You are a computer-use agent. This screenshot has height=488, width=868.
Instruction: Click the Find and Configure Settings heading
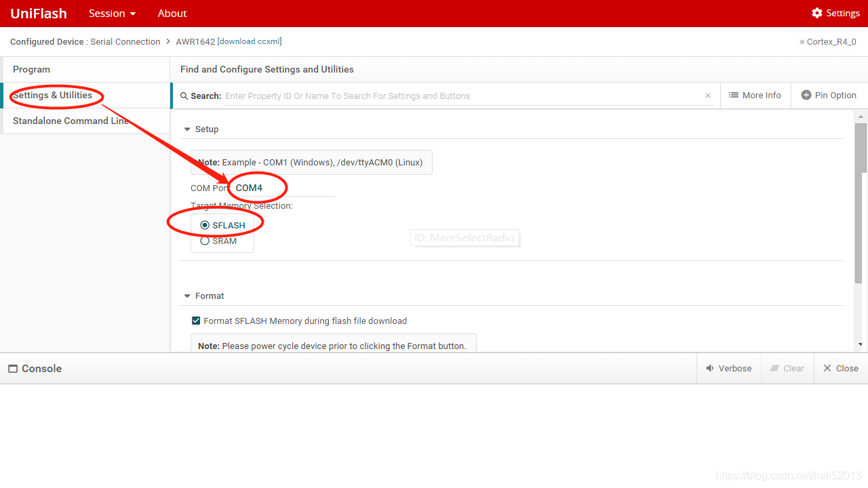point(267,70)
